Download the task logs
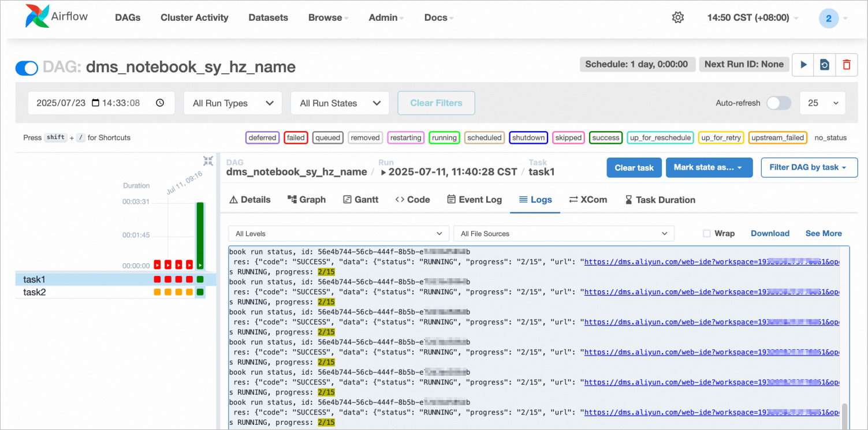The image size is (868, 430). click(770, 234)
